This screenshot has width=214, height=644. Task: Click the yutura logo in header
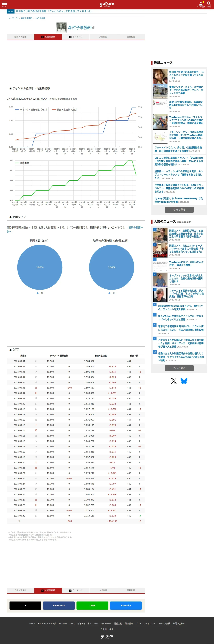tap(107, 4)
